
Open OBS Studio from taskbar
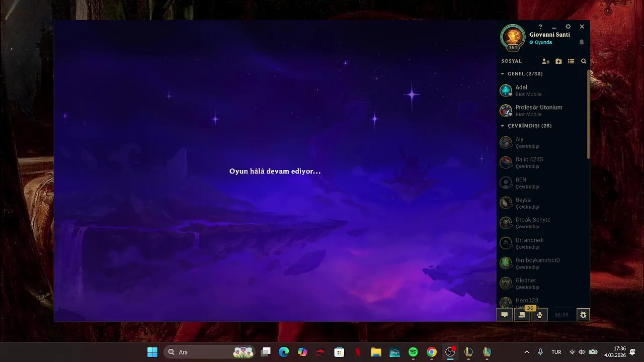(x=450, y=352)
